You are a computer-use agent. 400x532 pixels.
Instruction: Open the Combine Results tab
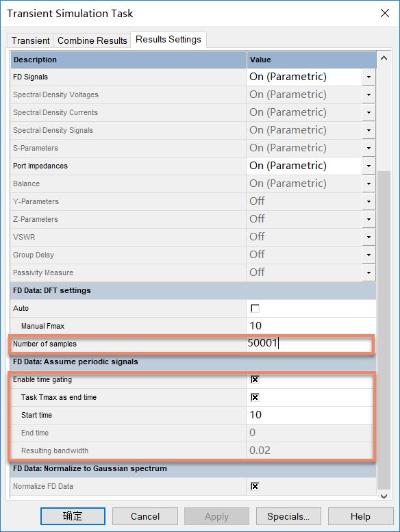point(92,40)
